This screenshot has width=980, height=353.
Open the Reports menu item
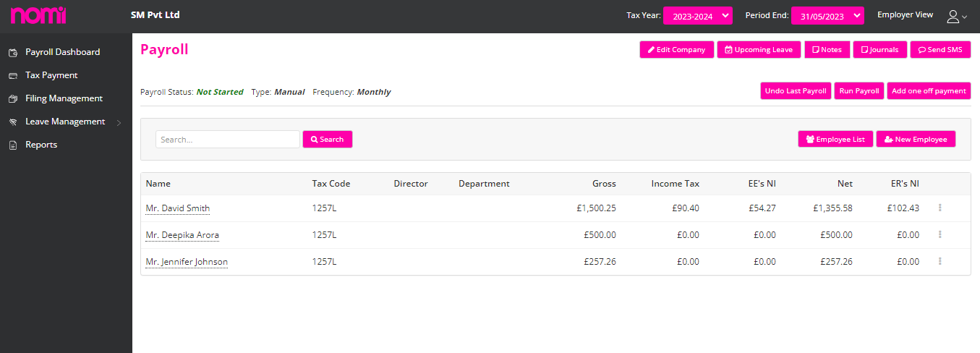pos(41,145)
